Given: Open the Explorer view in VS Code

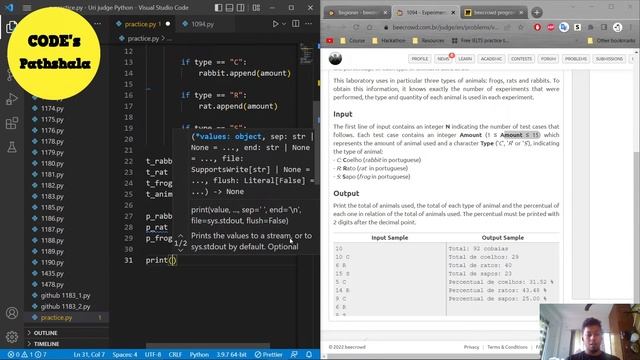Looking at the screenshot, I should click(11, 27).
